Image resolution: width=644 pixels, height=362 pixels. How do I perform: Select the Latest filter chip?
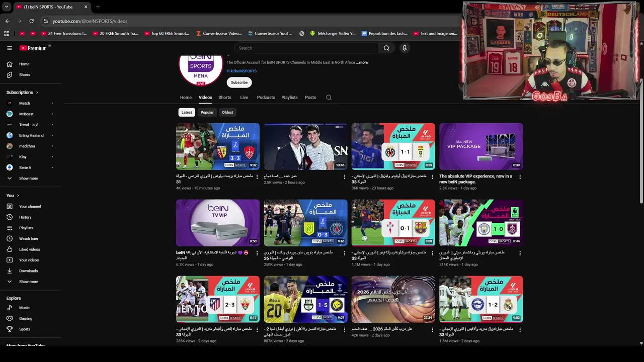[187, 113]
